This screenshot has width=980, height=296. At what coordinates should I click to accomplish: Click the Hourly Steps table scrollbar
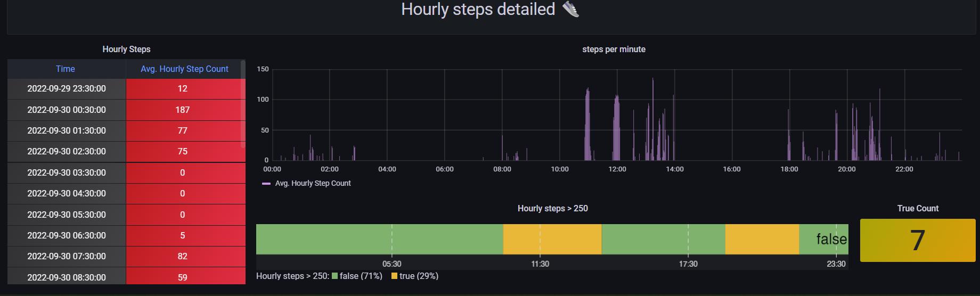(243, 104)
